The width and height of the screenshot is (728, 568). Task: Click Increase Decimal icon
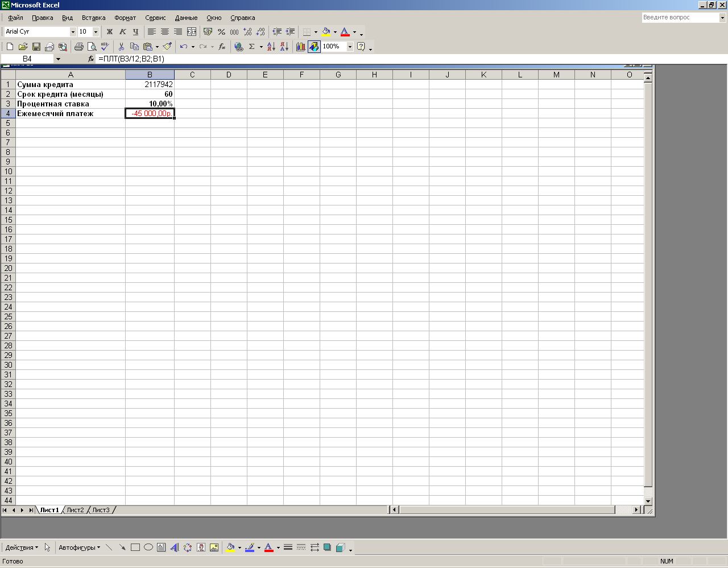[x=247, y=32]
